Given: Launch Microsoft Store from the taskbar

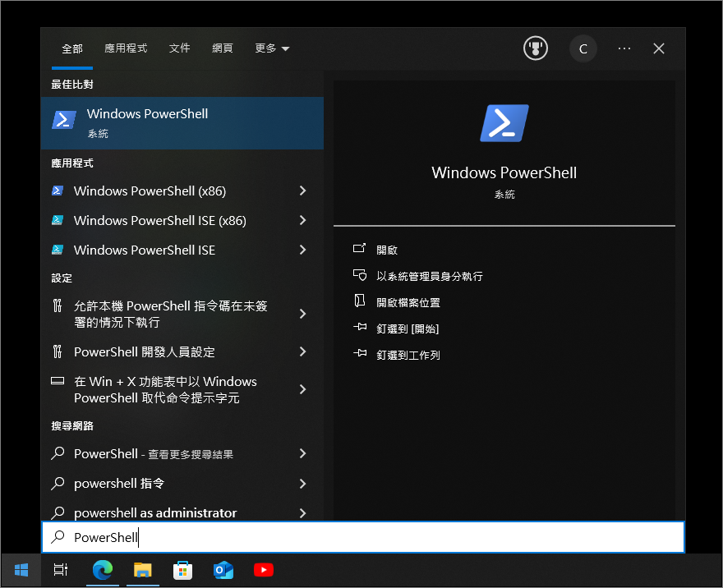Looking at the screenshot, I should pos(182,570).
